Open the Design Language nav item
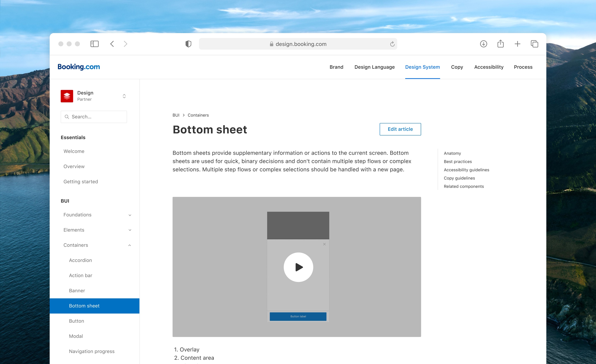The width and height of the screenshot is (596, 364). [x=374, y=67]
